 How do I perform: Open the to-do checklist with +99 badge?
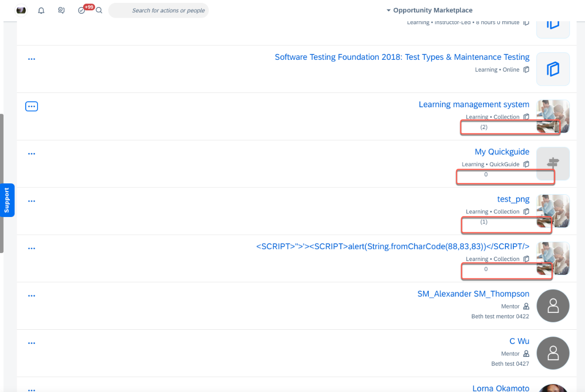[82, 10]
